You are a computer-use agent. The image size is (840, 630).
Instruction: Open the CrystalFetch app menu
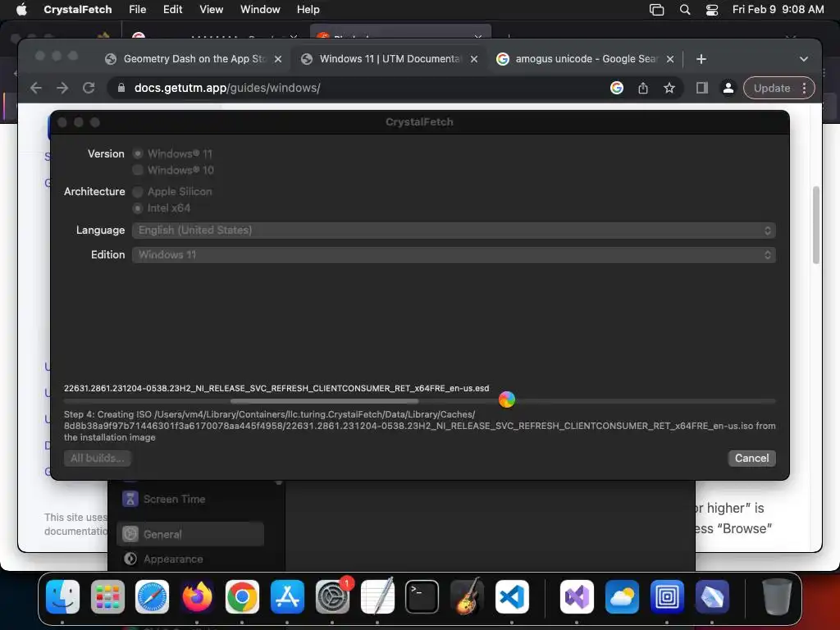pos(78,10)
